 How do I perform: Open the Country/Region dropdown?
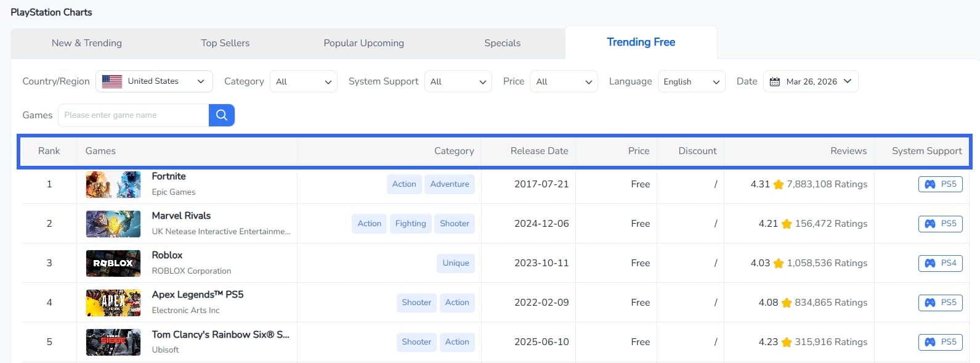[x=154, y=81]
